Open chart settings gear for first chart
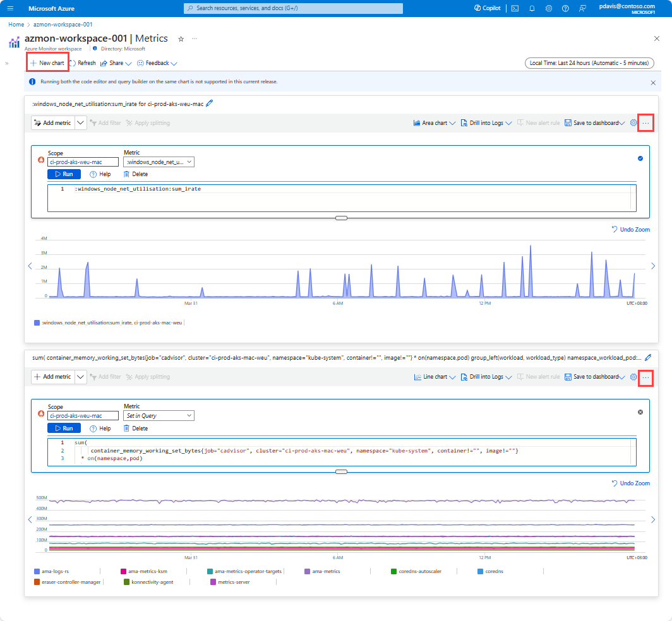This screenshot has width=672, height=621. (x=633, y=123)
